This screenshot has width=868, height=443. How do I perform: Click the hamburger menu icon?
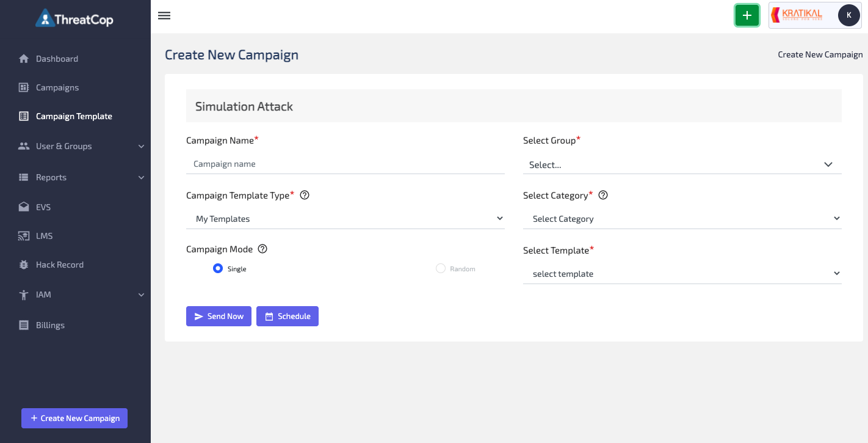pos(164,16)
